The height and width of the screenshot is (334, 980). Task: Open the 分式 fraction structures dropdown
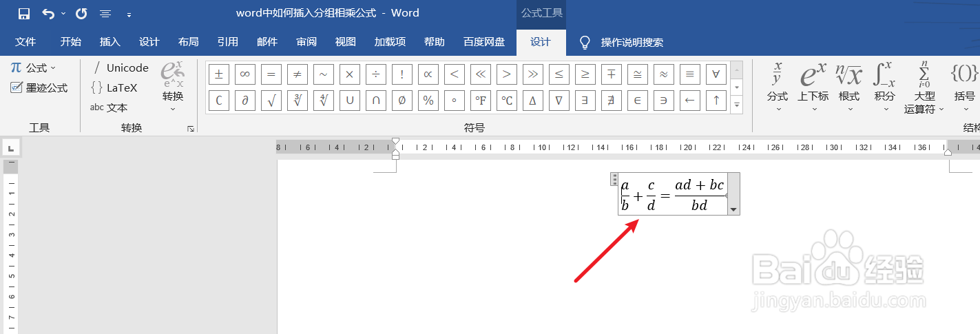pos(778,87)
